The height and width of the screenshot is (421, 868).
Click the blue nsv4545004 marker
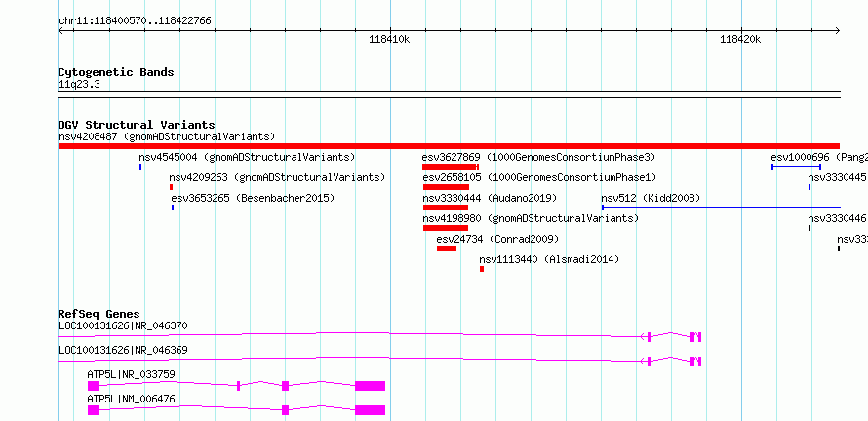coord(140,167)
